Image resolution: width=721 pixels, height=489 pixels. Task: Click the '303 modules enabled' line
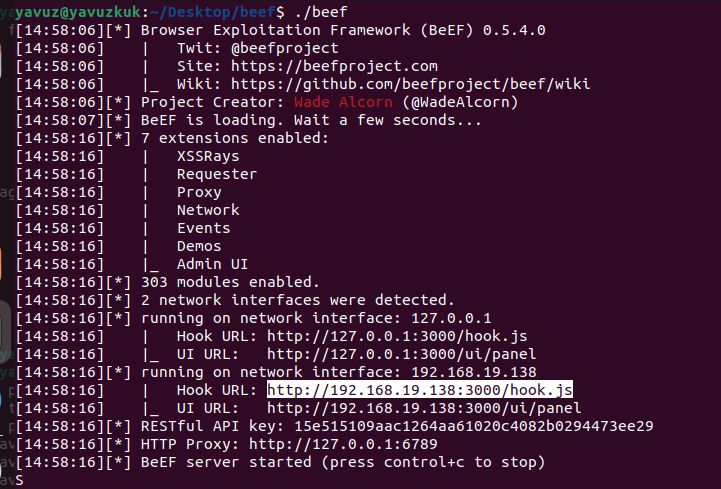pyautogui.click(x=230, y=282)
